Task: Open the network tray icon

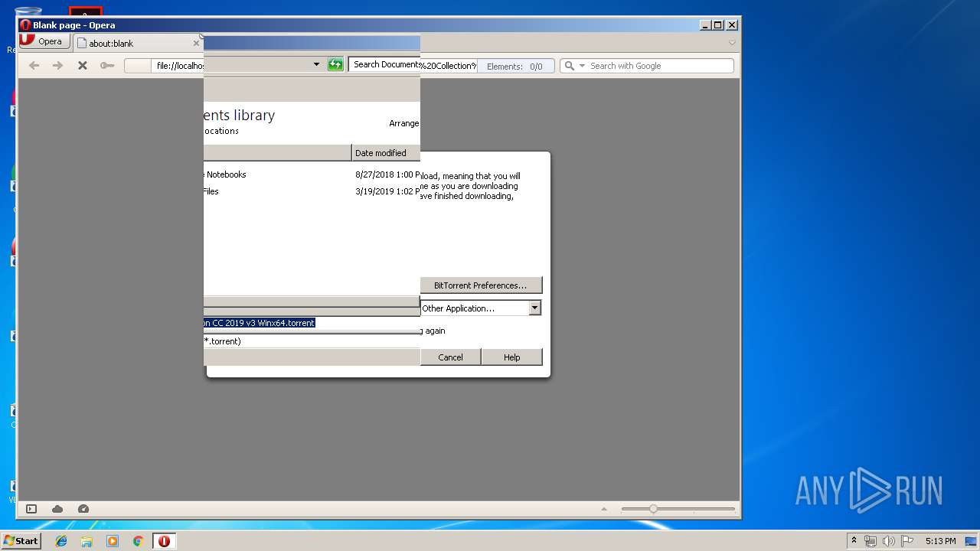Action: pyautogui.click(x=871, y=541)
